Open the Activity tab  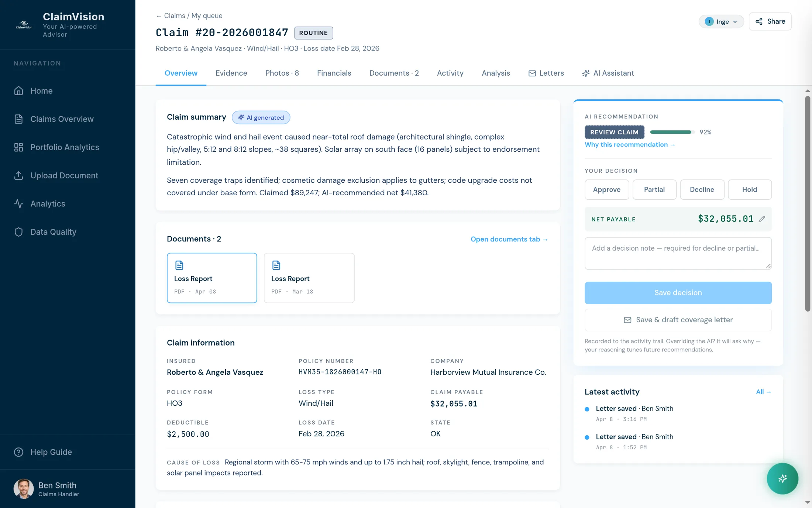(450, 73)
